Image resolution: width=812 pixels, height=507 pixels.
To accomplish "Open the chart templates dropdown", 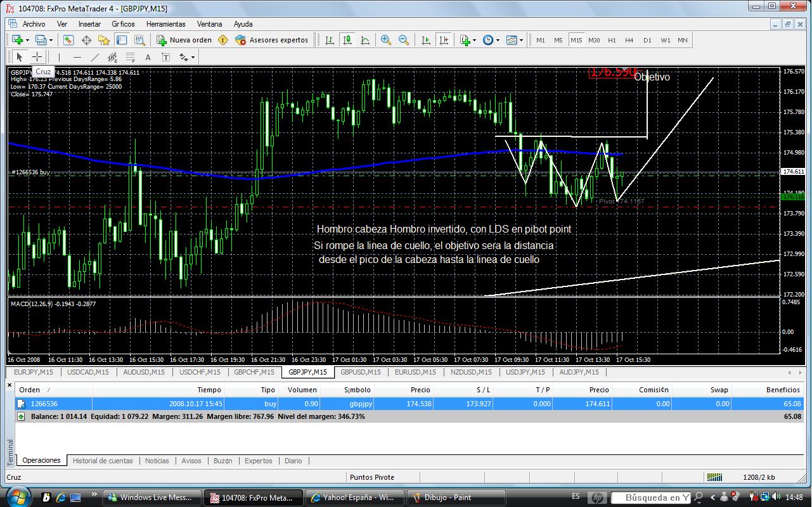I will point(521,40).
